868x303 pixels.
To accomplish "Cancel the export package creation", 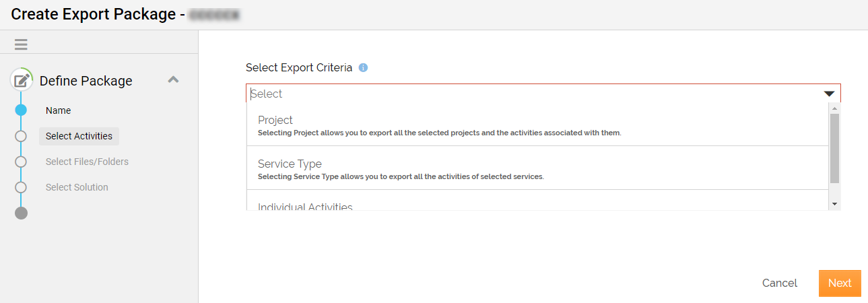I will pyautogui.click(x=779, y=283).
